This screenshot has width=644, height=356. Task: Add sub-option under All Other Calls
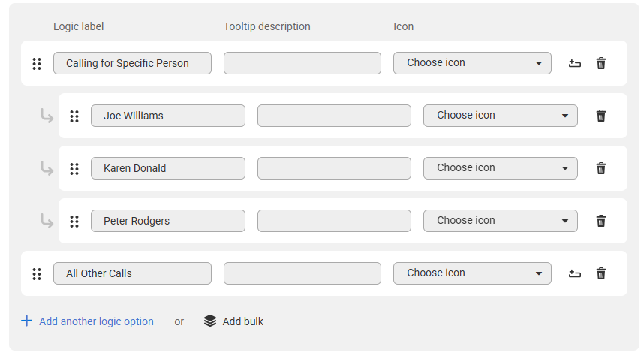[575, 274]
